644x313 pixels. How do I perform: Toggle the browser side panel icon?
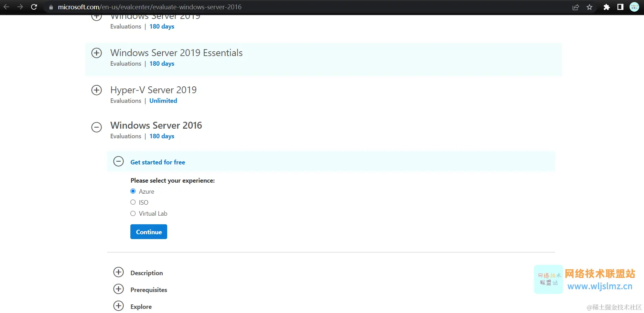(620, 7)
